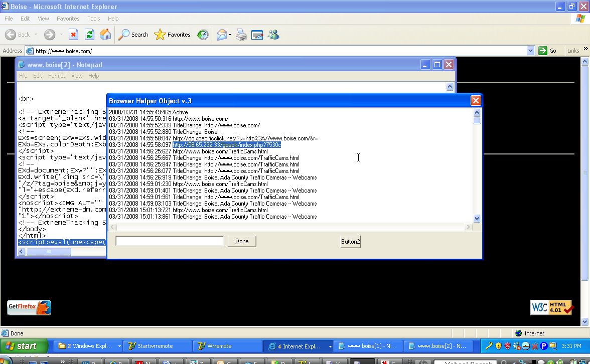Image resolution: width=590 pixels, height=364 pixels.
Task: Expand the Links toolbar chevron
Action: point(585,49)
